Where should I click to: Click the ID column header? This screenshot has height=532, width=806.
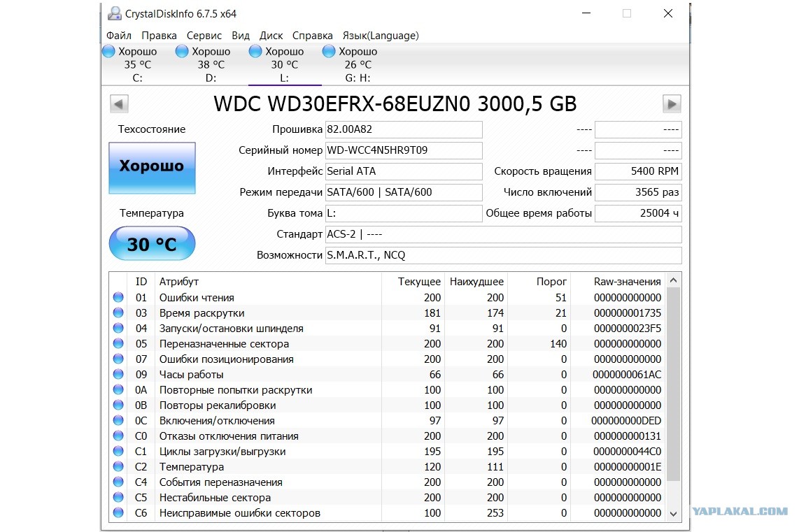pyautogui.click(x=141, y=282)
